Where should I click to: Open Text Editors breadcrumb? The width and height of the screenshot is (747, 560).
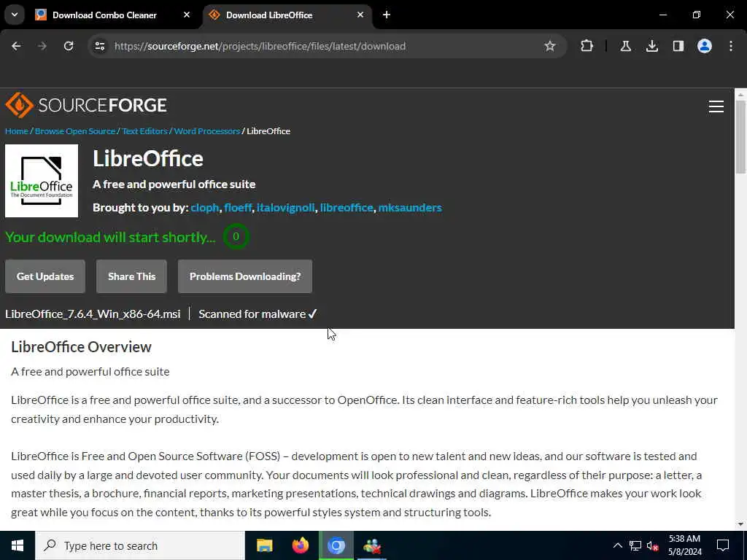[144, 131]
